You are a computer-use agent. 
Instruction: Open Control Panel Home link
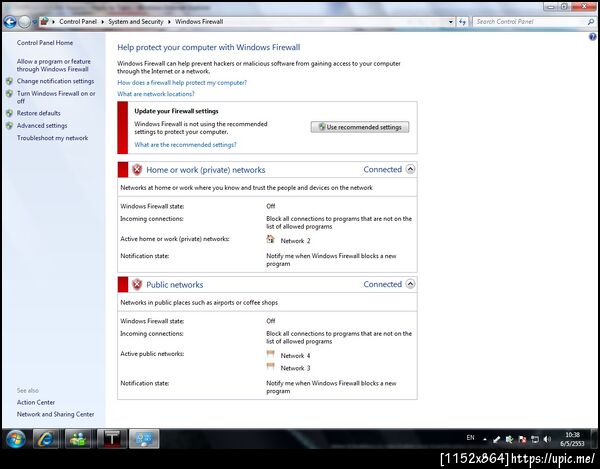[x=45, y=43]
